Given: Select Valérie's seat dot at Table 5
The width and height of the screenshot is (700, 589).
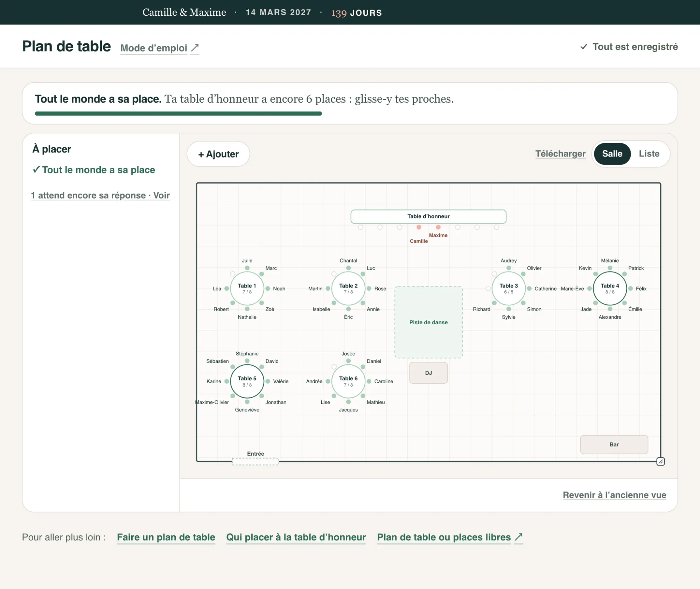Looking at the screenshot, I should (268, 381).
